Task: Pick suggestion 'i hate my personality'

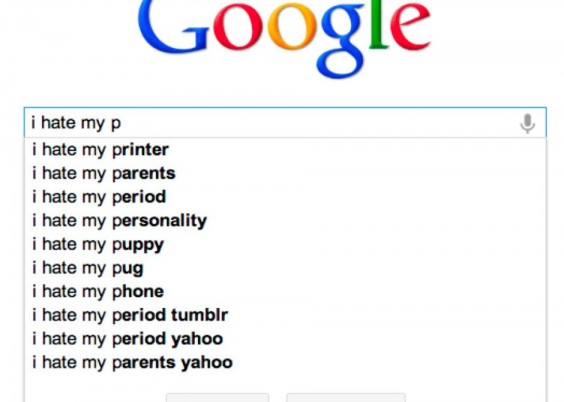Action: pyautogui.click(x=285, y=221)
